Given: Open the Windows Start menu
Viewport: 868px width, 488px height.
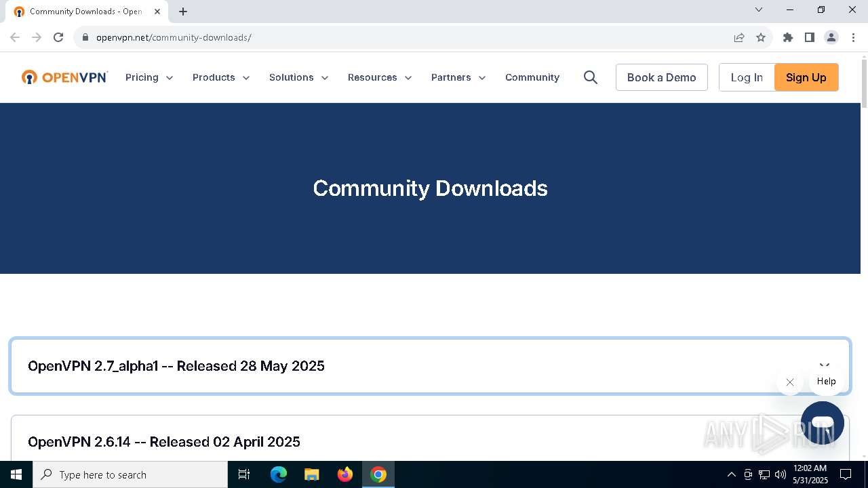Looking at the screenshot, I should click(x=16, y=474).
